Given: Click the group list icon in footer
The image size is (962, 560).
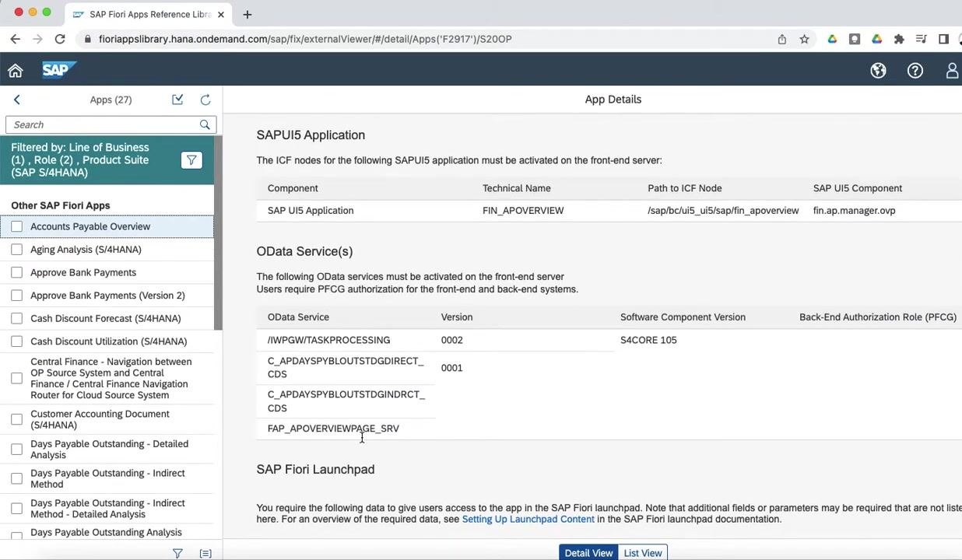Looking at the screenshot, I should pyautogui.click(x=205, y=554).
